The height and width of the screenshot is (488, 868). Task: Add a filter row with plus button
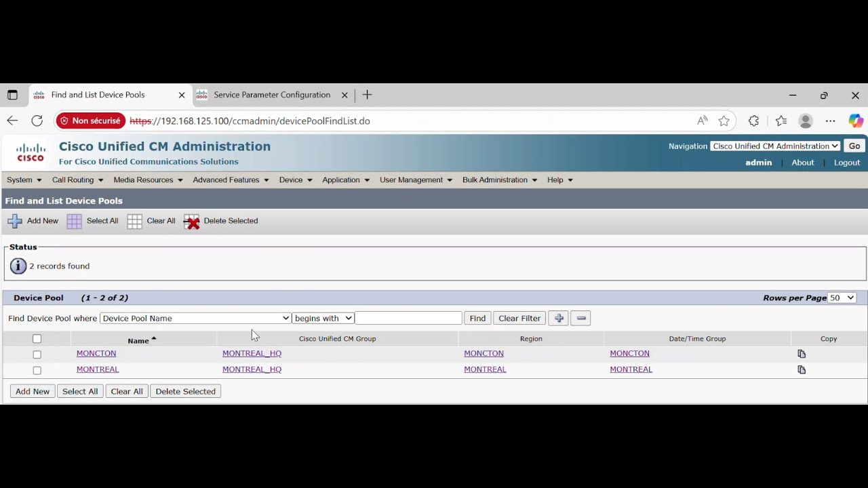pos(558,319)
